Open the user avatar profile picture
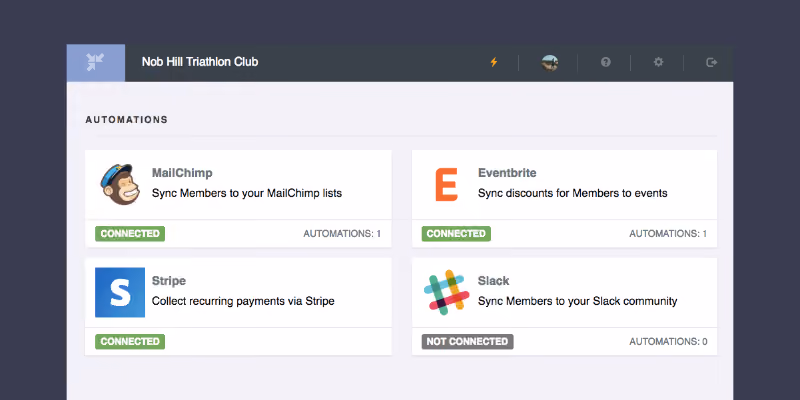 549,63
